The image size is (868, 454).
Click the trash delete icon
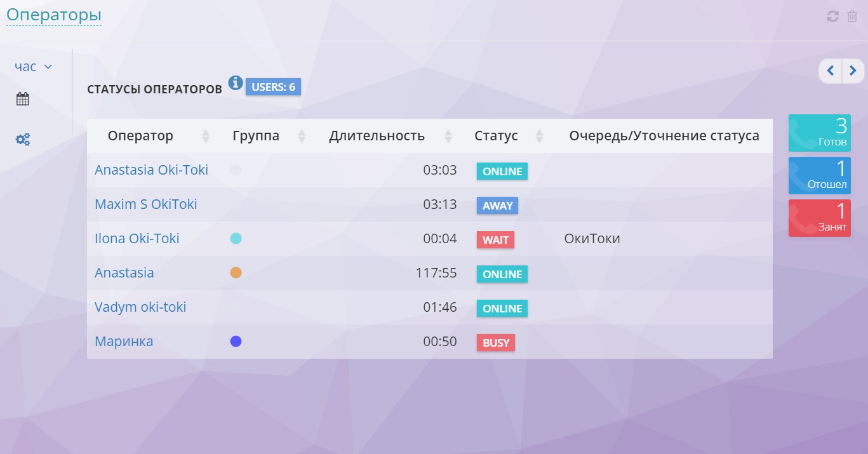852,17
